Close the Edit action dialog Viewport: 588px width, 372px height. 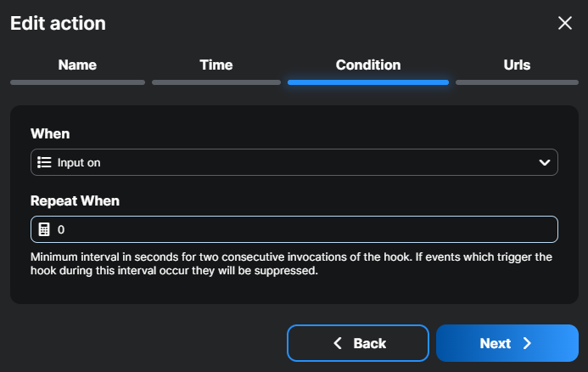tap(565, 23)
